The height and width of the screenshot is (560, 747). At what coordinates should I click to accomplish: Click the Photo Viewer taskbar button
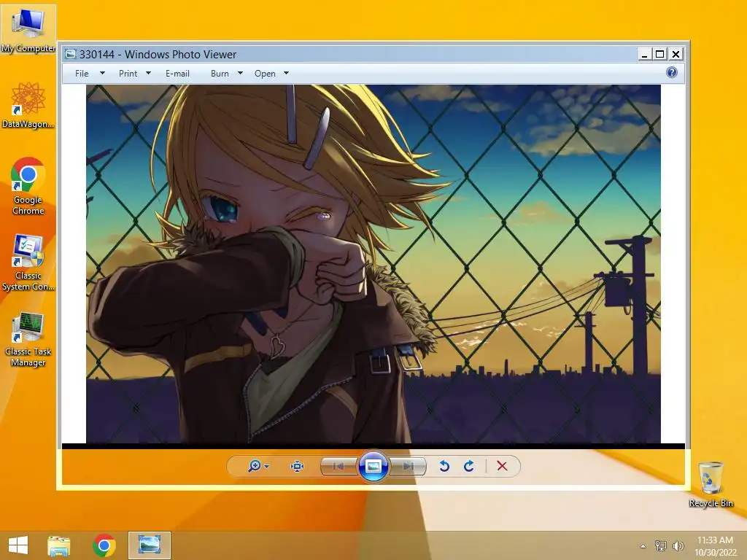150,545
